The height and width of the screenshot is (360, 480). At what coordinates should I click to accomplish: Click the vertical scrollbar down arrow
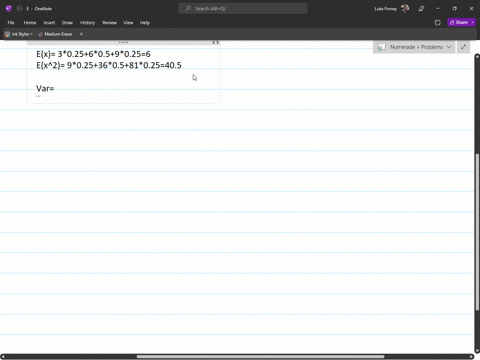pos(477,351)
